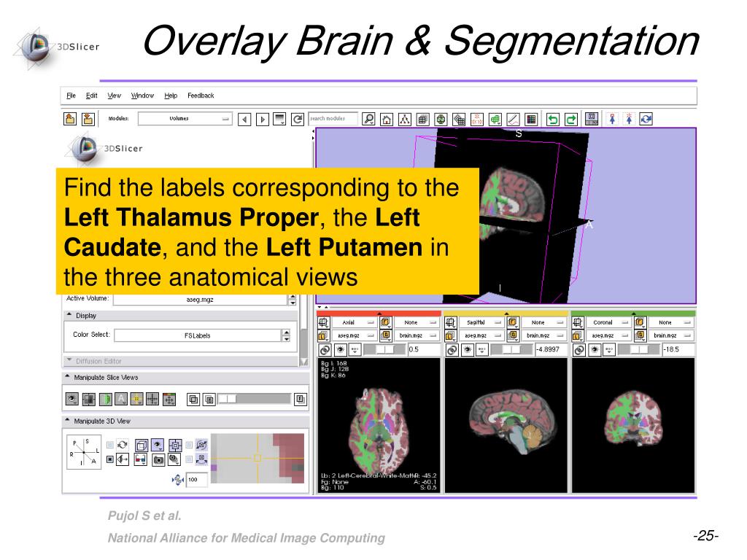Collapse the Display section
747x560 pixels.
pos(181,315)
